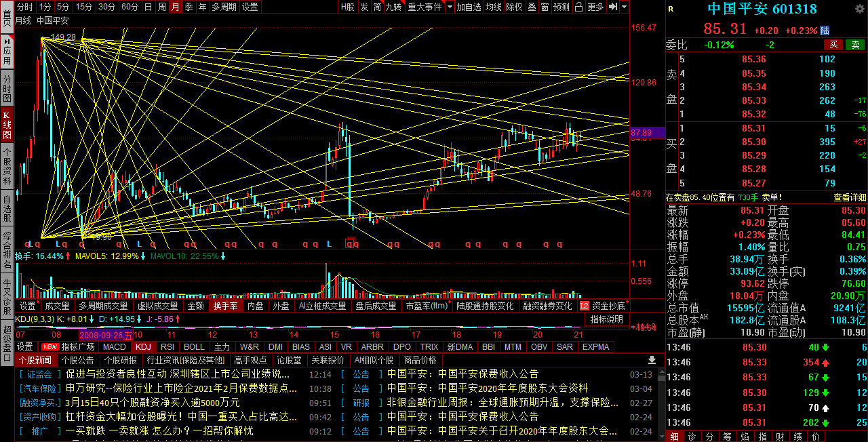Viewport: 868px width, 442px height.
Task: Select the EXPMA indicator tab
Action: pyautogui.click(x=595, y=346)
